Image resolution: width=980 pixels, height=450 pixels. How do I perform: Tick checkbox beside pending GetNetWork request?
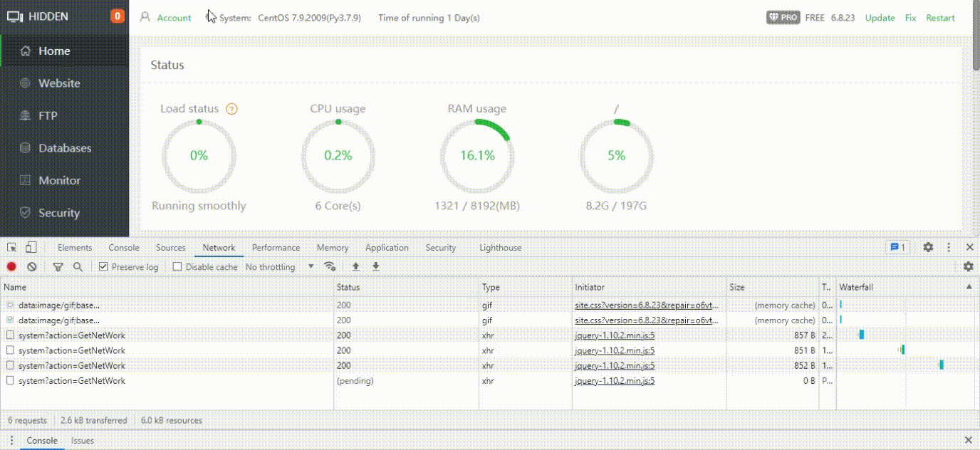click(x=10, y=381)
